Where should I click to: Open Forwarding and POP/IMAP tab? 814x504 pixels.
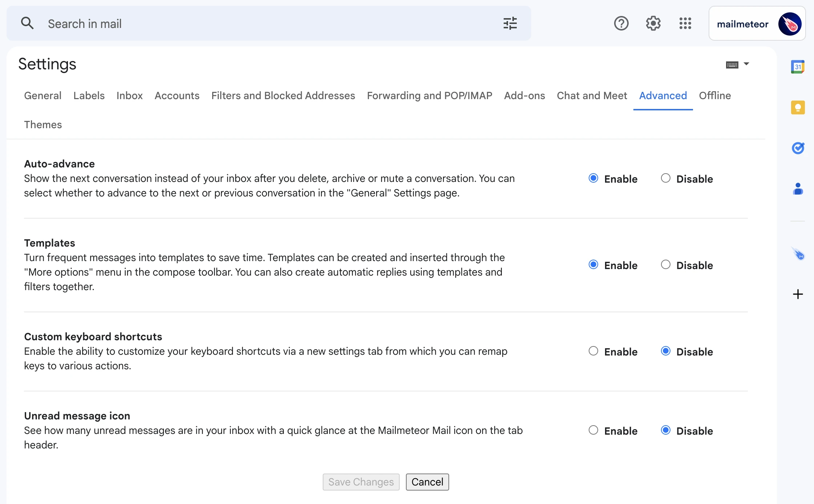[x=430, y=95]
